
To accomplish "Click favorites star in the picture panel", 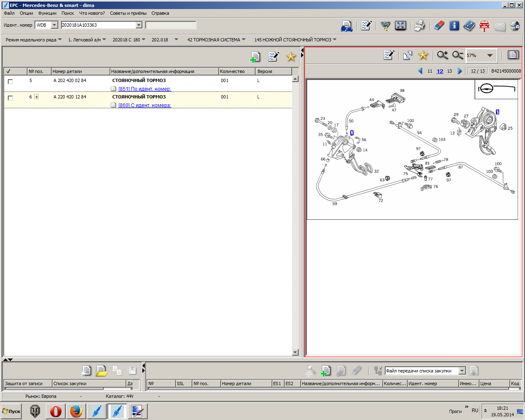I will pyautogui.click(x=423, y=55).
